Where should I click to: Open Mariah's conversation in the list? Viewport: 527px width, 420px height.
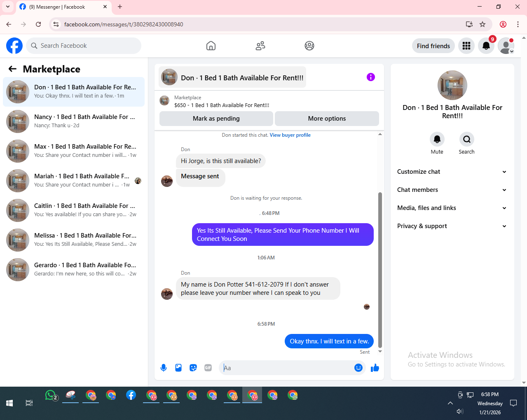(74, 181)
